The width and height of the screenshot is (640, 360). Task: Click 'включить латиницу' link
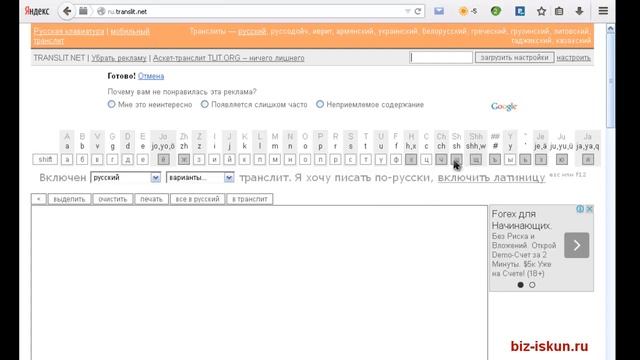[491, 178]
